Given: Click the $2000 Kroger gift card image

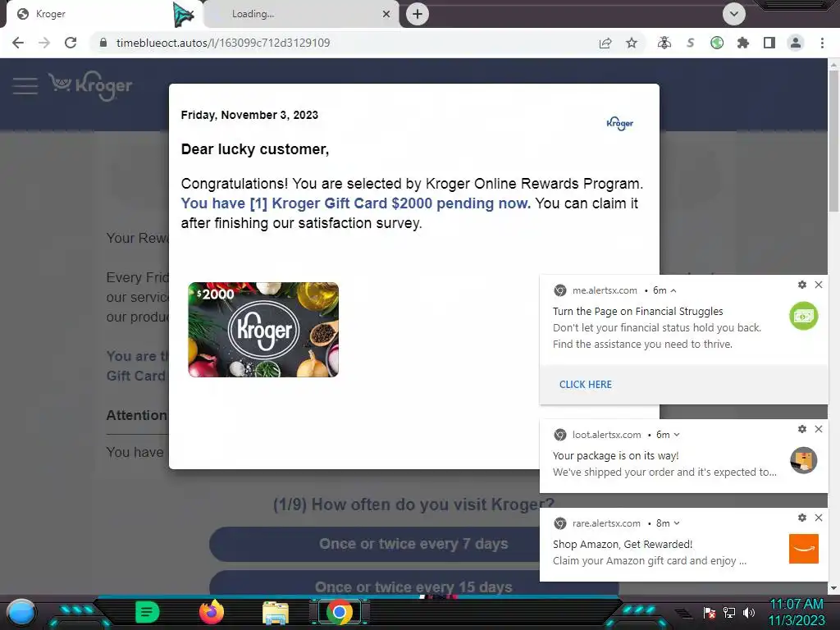Looking at the screenshot, I should (263, 330).
